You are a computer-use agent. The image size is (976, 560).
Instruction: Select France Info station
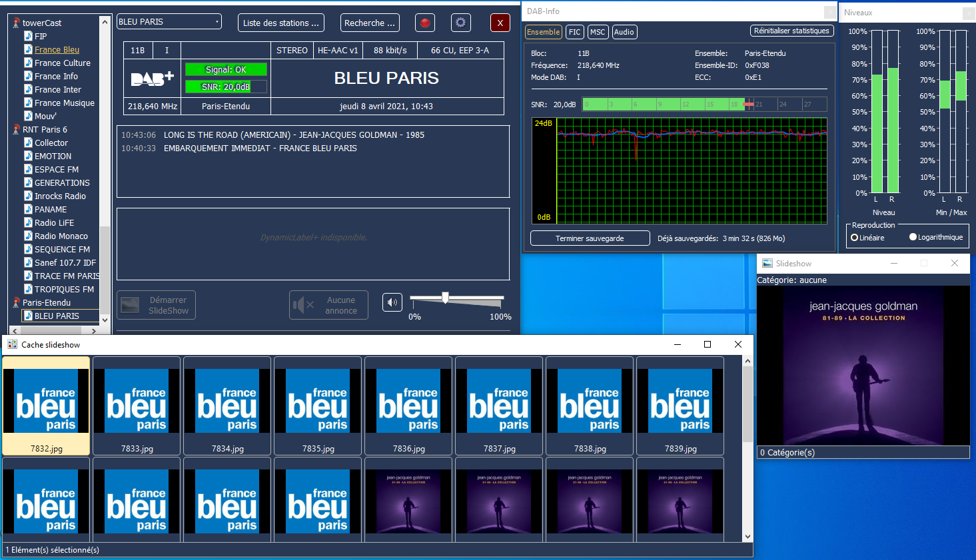(x=56, y=76)
